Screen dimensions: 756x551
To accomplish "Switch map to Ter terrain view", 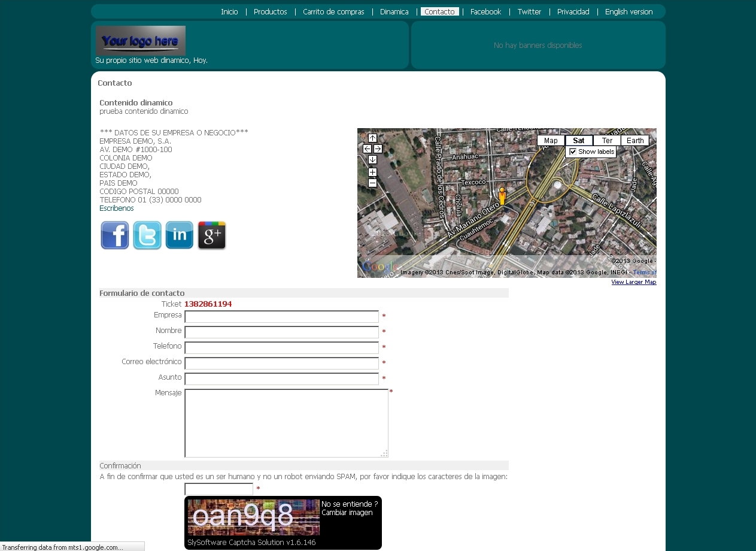I will pyautogui.click(x=607, y=141).
